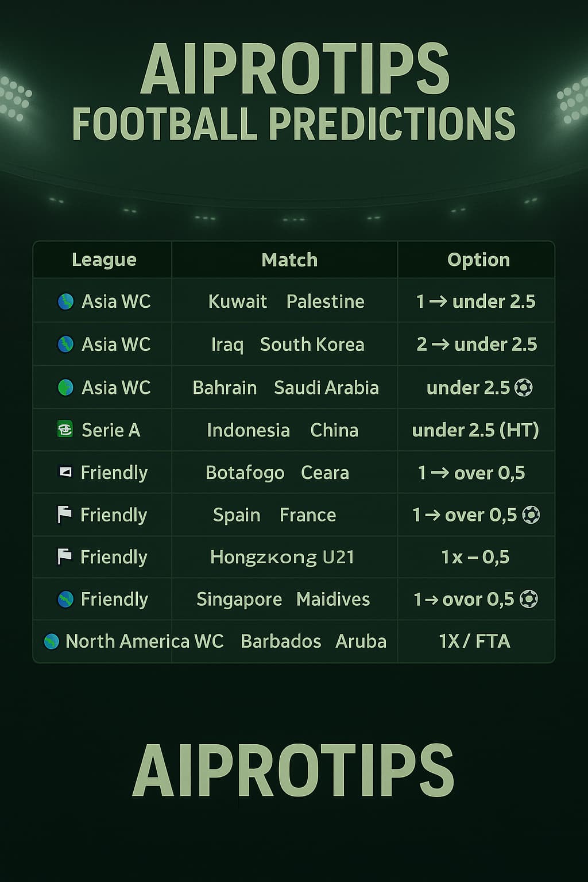Click the flag icon in Botafogo Ceara row

click(65, 473)
